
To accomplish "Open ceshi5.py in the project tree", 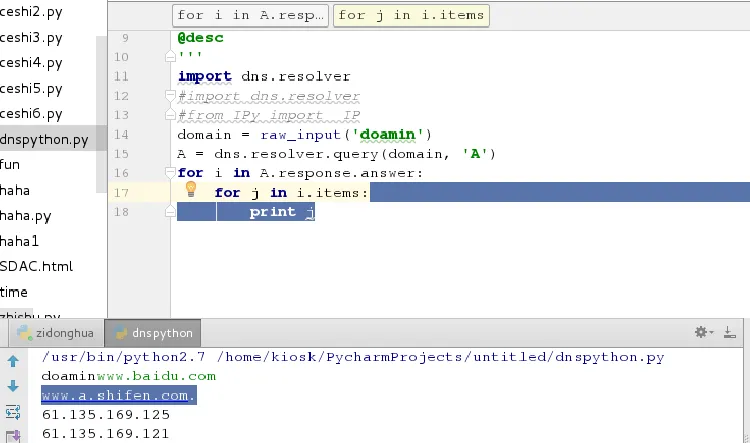I will [x=31, y=89].
